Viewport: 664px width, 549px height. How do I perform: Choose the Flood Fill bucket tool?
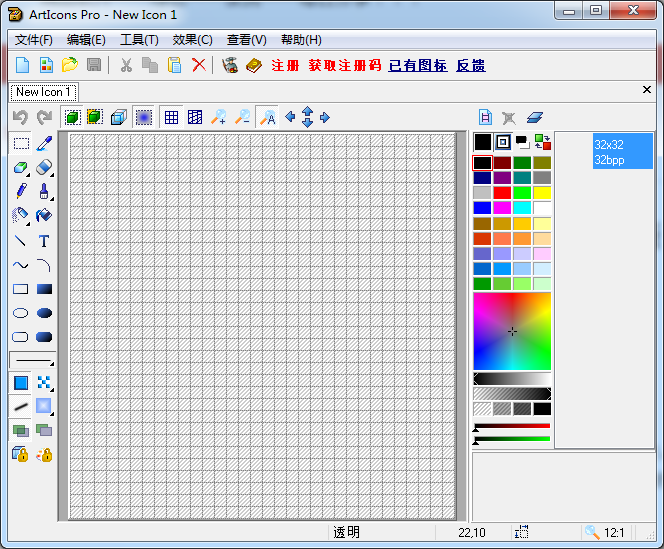(44, 215)
